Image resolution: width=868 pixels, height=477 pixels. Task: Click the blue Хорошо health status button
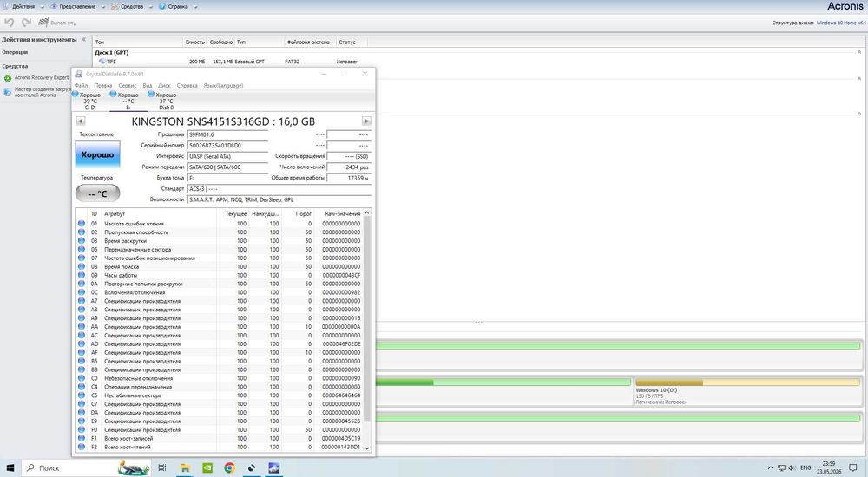[x=97, y=154]
